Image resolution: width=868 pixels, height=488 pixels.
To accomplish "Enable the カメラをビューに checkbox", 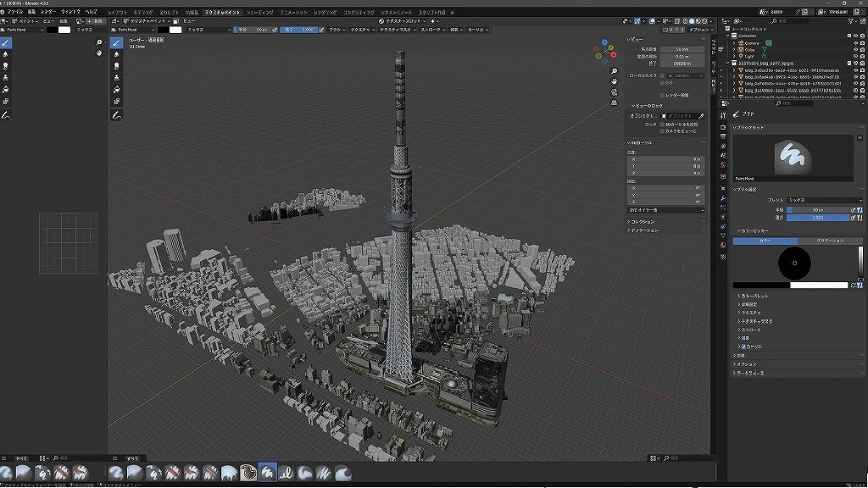I will (662, 131).
